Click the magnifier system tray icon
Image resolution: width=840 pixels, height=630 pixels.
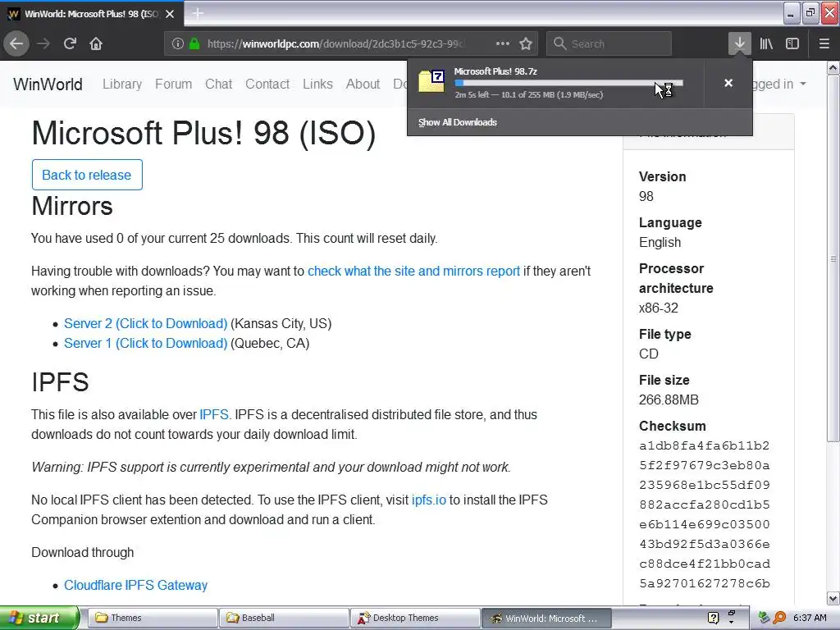[x=779, y=618]
